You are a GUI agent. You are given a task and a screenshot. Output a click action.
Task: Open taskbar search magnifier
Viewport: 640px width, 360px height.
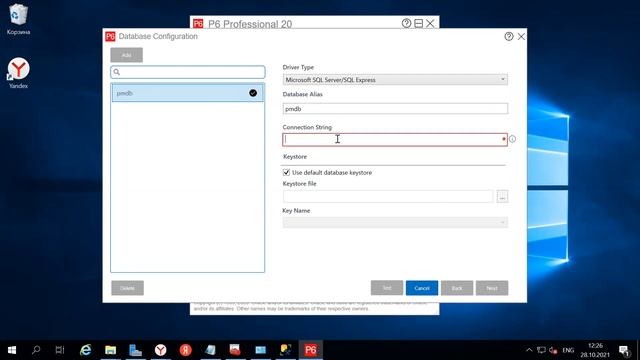click(x=36, y=350)
